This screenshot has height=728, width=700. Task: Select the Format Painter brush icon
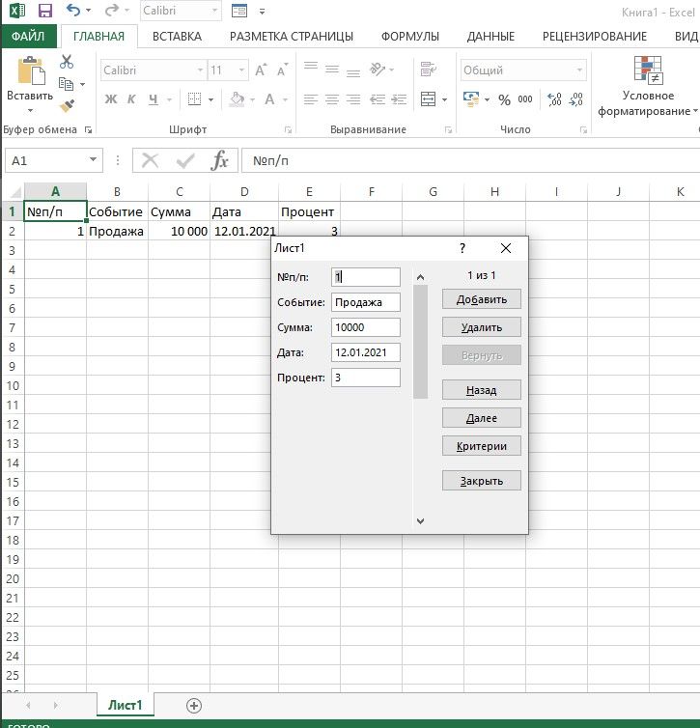click(67, 106)
